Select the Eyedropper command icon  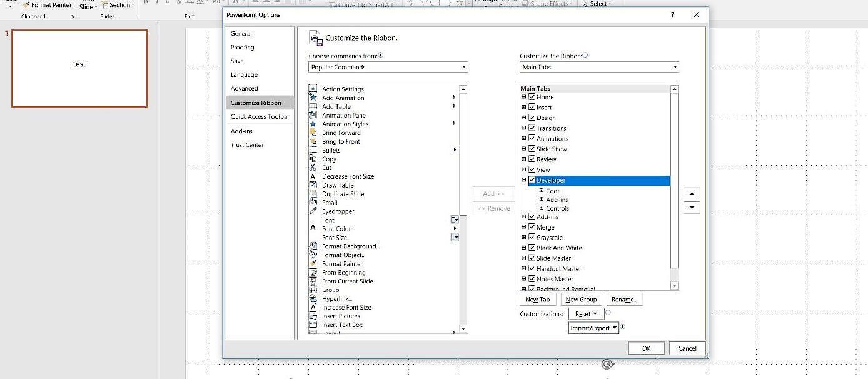[313, 211]
